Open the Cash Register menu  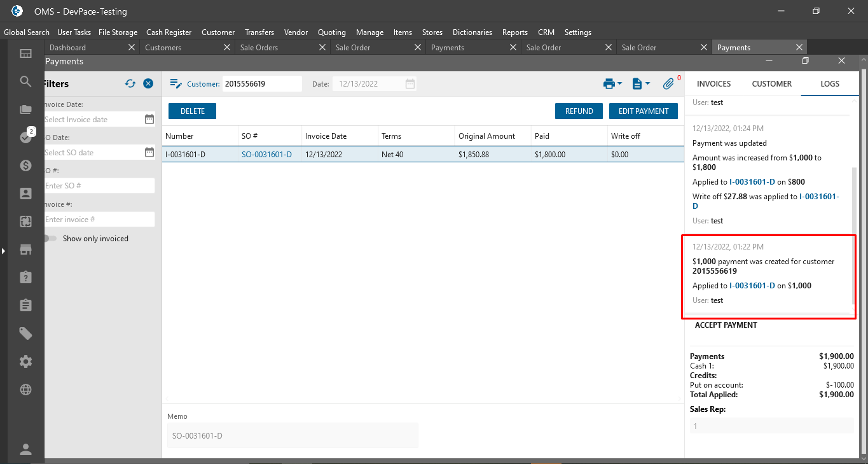(169, 32)
